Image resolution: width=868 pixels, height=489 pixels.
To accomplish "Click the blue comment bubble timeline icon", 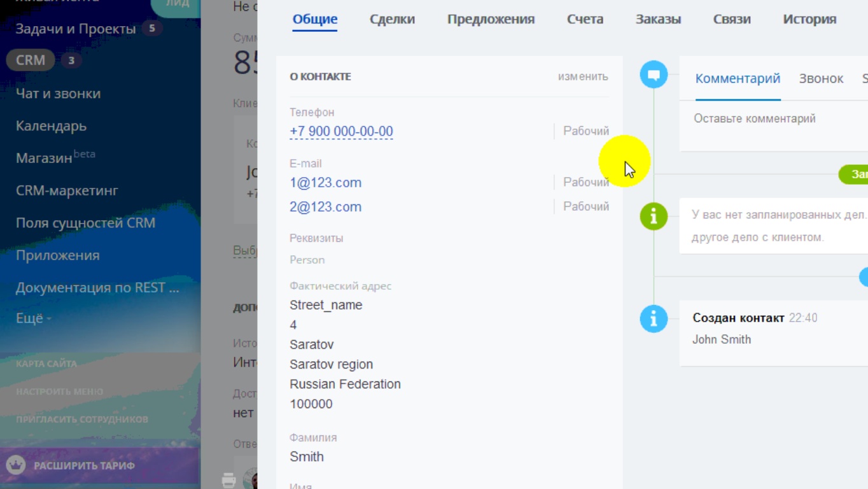I will click(x=654, y=75).
